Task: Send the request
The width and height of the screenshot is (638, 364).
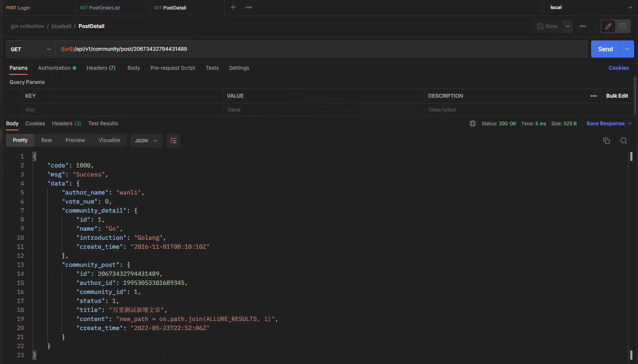Action: [605, 49]
